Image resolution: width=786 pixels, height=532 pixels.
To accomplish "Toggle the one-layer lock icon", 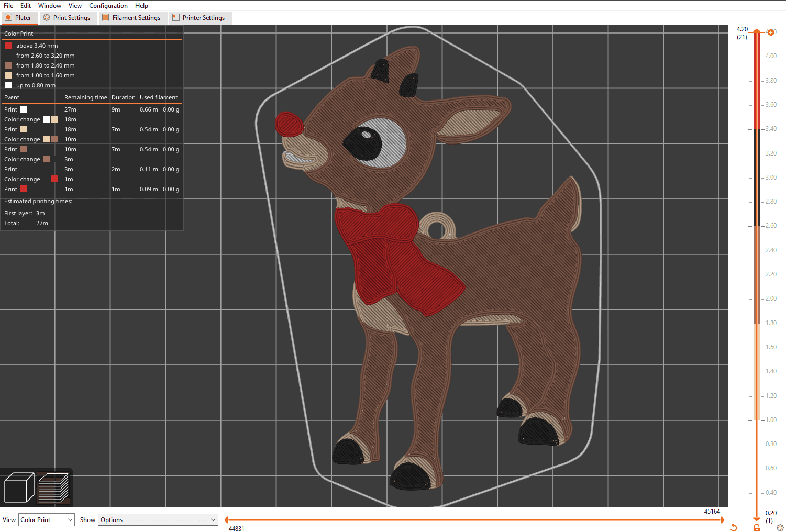I will click(757, 527).
